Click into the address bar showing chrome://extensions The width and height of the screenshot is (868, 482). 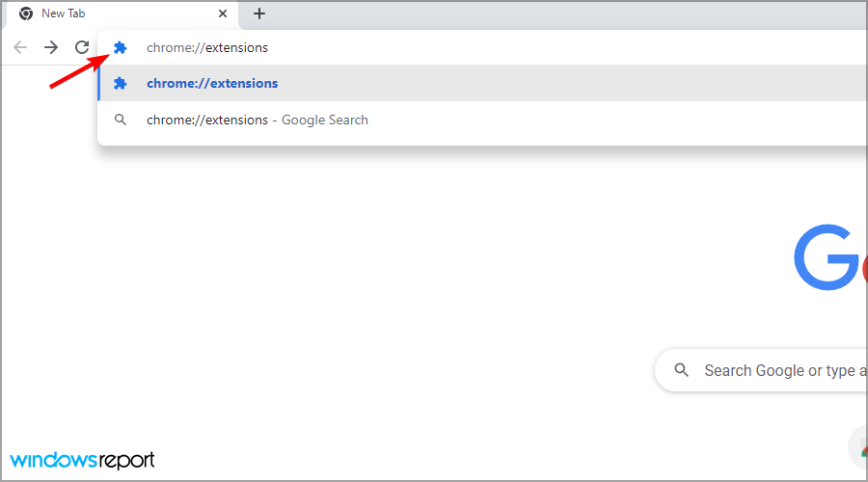coord(483,47)
